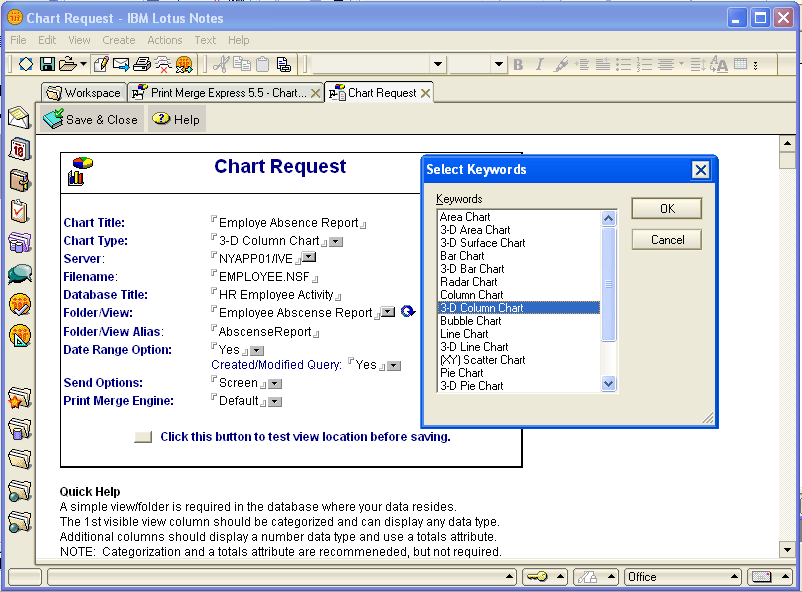Open the Sametime chat bubble bookmark
Image resolution: width=802 pixels, height=592 pixels.
20,274
